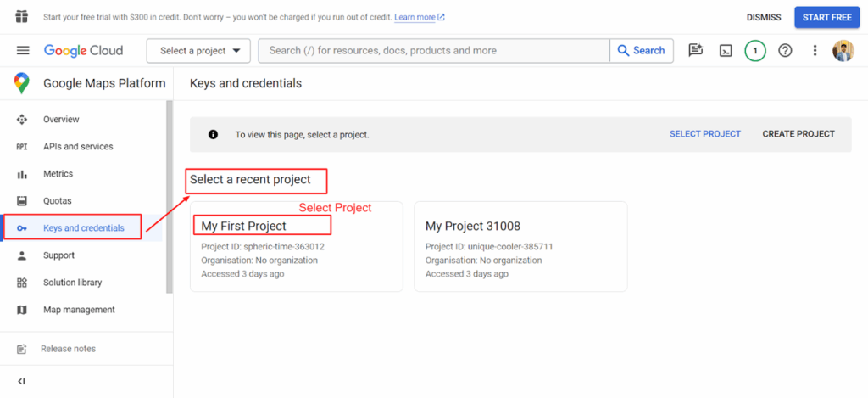Click the help question mark icon
868x398 pixels.
tap(785, 51)
